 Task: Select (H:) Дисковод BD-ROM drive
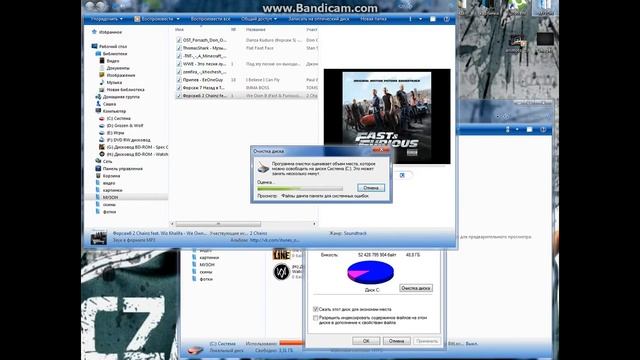138,154
